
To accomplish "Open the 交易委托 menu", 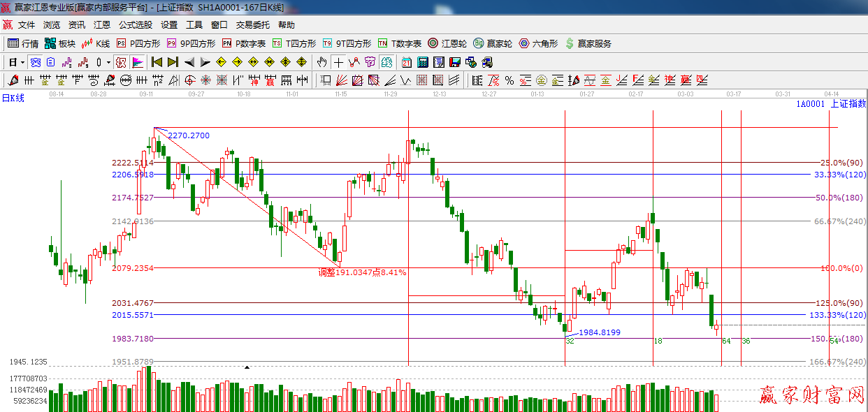I will coord(252,25).
